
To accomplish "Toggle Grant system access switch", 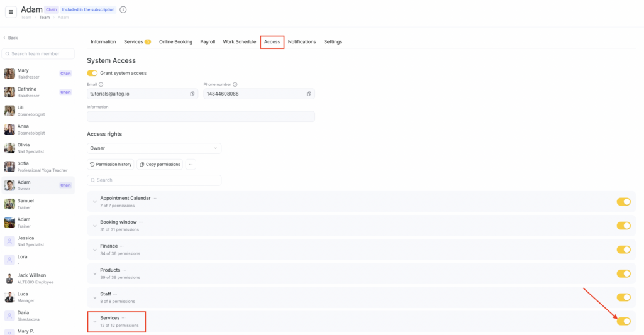I will 92,73.
